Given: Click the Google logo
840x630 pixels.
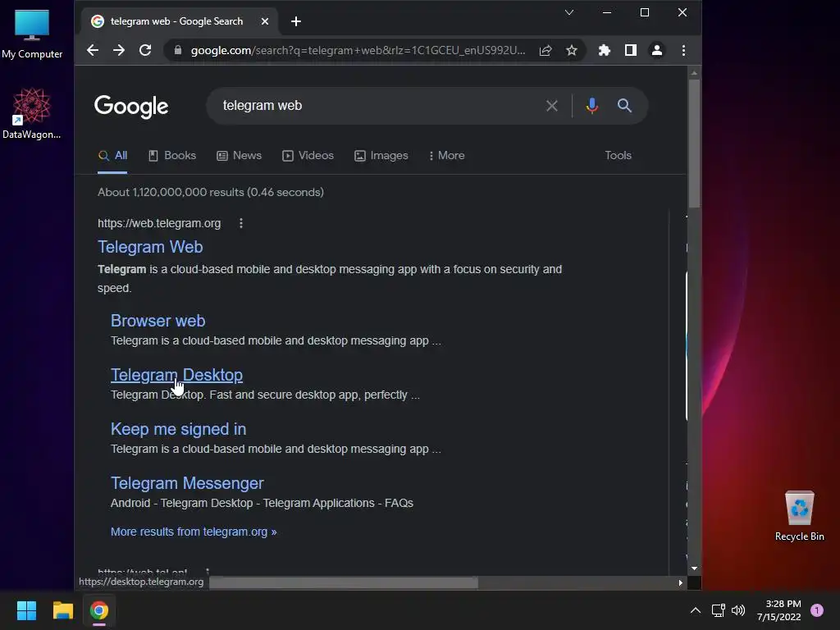Looking at the screenshot, I should (x=131, y=107).
